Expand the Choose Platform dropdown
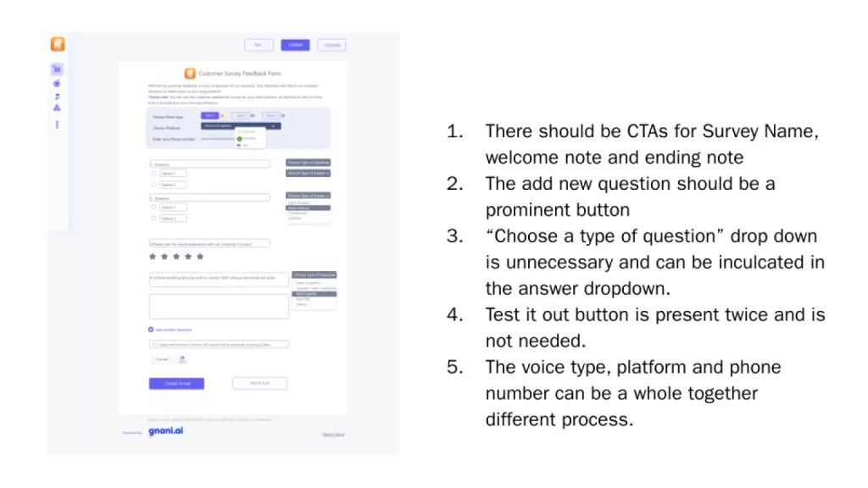Image resolution: width=868 pixels, height=488 pixels. (x=241, y=126)
